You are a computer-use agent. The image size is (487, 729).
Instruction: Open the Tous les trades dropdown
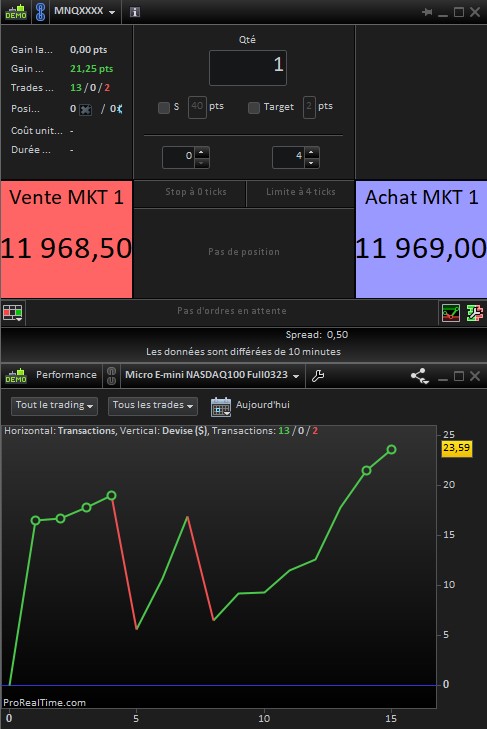(x=153, y=405)
